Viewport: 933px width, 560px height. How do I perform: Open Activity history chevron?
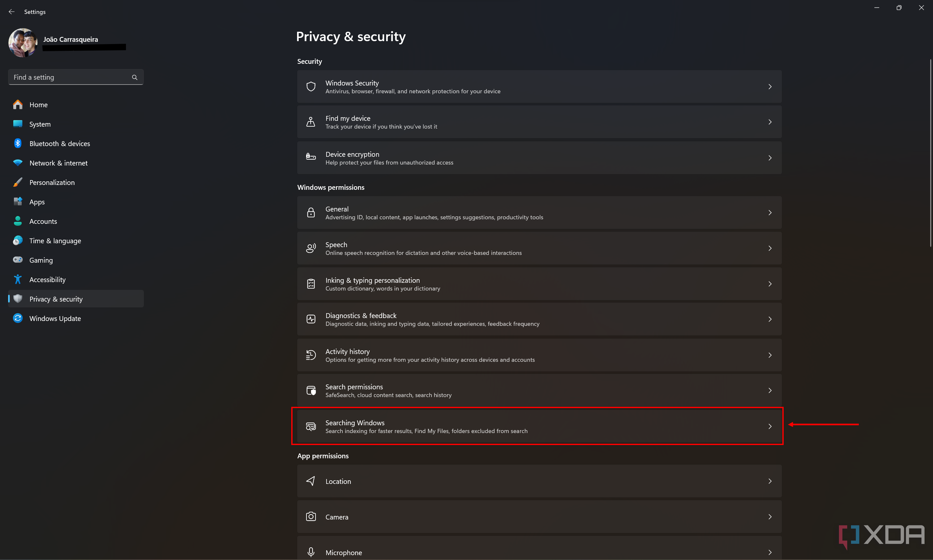(770, 355)
